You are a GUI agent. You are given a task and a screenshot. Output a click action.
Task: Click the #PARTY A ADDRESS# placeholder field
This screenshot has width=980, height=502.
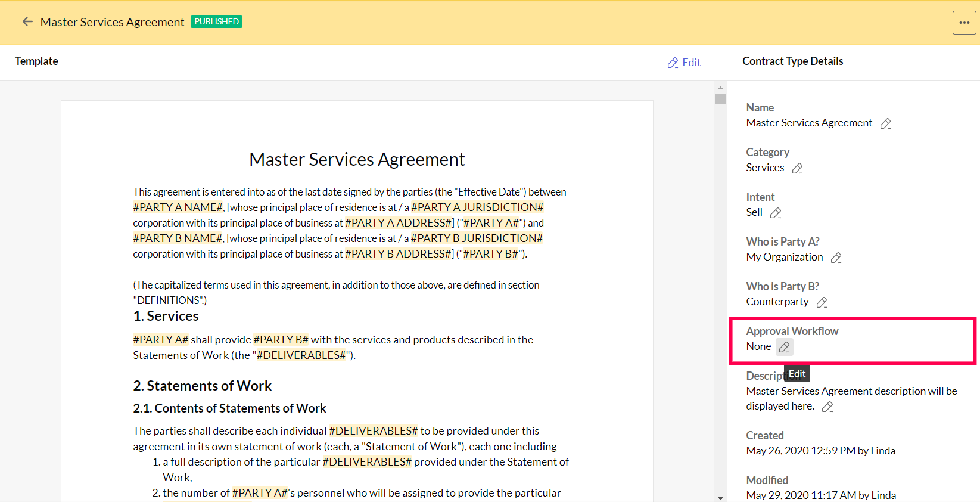click(x=399, y=223)
